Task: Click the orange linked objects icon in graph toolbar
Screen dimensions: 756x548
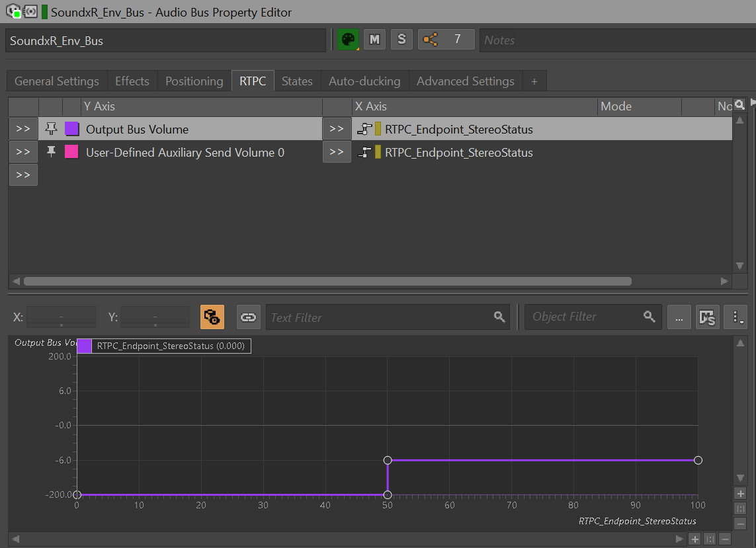Action: point(212,317)
